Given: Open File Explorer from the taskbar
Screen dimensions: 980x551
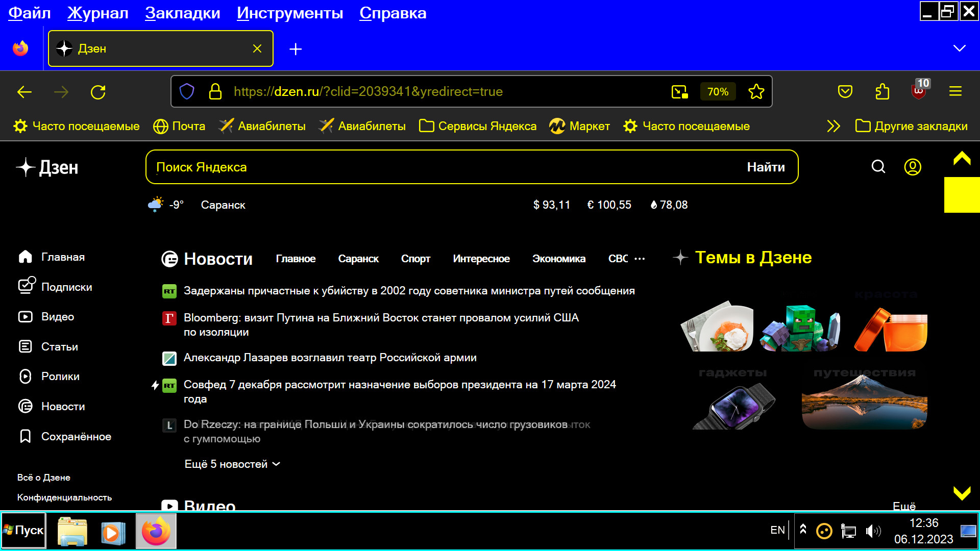Looking at the screenshot, I should (x=72, y=531).
